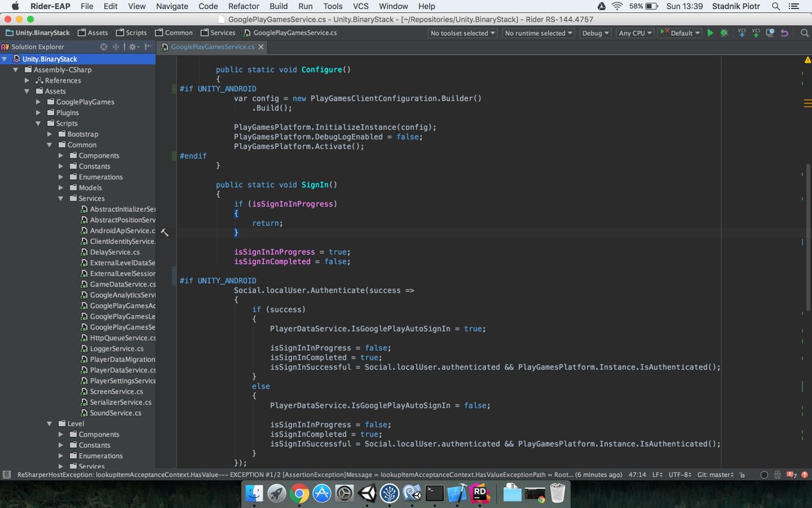Open Unity in the Dock
Image resolution: width=812 pixels, height=508 pixels.
pyautogui.click(x=368, y=493)
